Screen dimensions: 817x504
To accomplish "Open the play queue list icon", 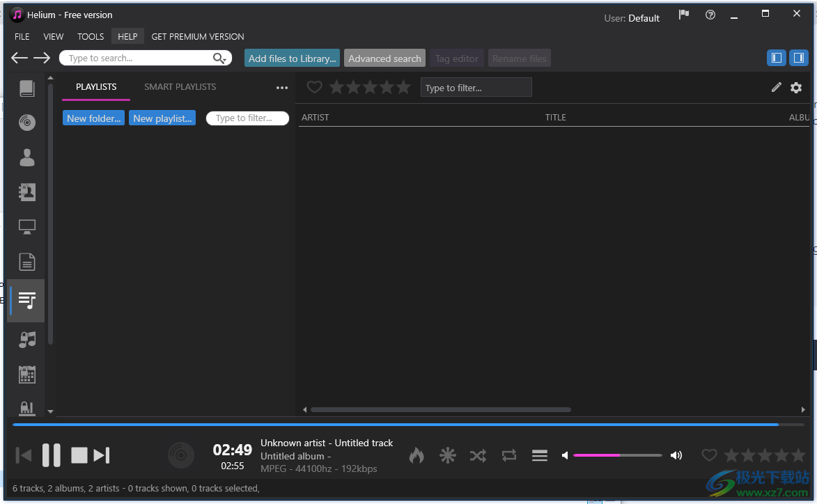I will (540, 455).
